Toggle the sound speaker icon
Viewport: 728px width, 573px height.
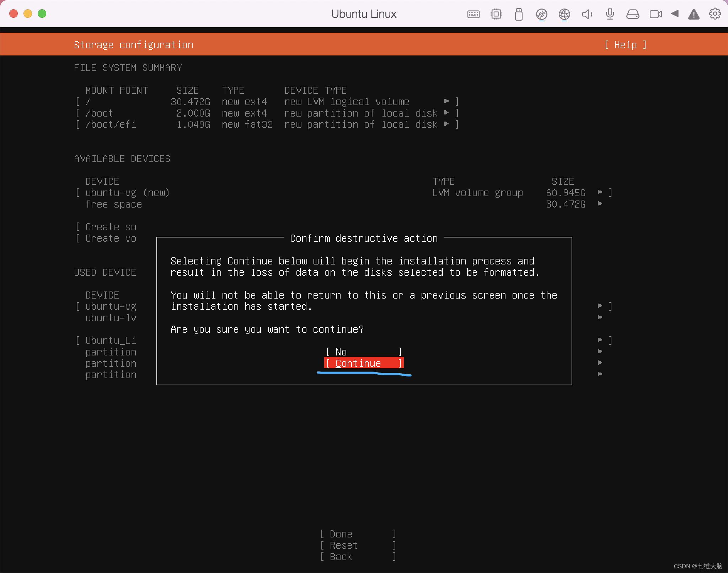[587, 14]
